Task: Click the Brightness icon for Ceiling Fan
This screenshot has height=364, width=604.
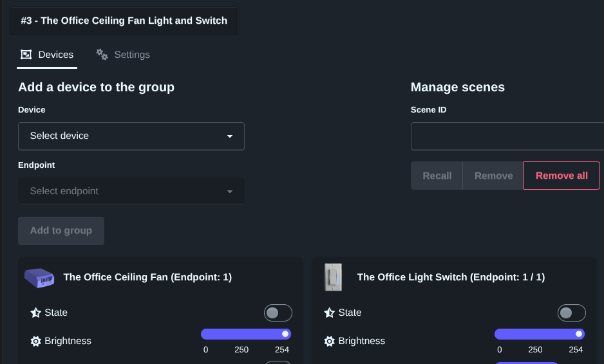Action: point(36,341)
